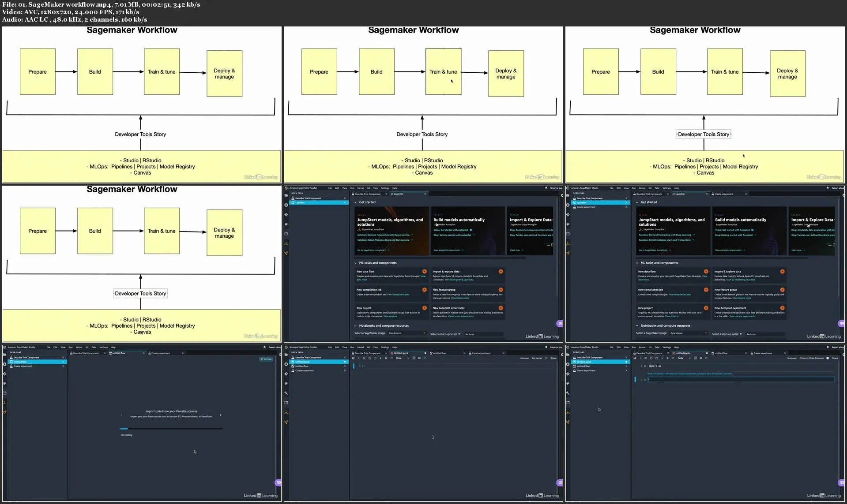Collapse Get started section in three-tab Launcher frame
Screen dimensions: 847x504
click(x=637, y=202)
